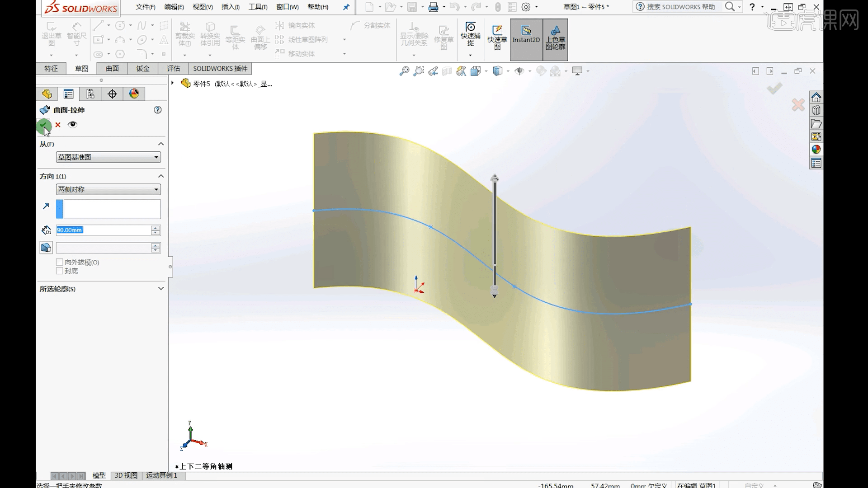Screen dimensions: 868x488
Task: Open the PropertyManager tab icon
Action: tap(69, 94)
